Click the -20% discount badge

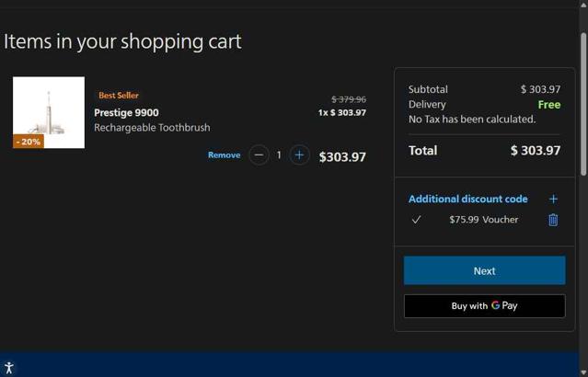(x=29, y=142)
